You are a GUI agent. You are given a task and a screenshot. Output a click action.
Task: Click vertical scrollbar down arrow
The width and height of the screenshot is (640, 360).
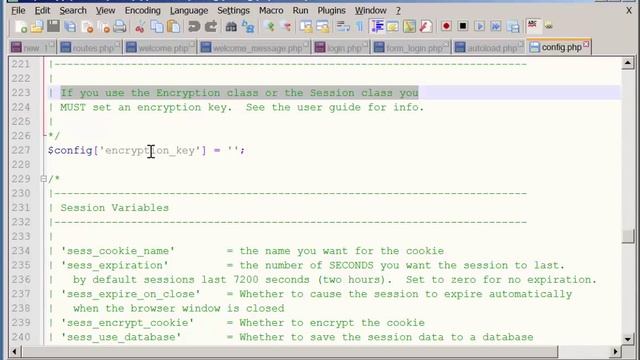627,339
